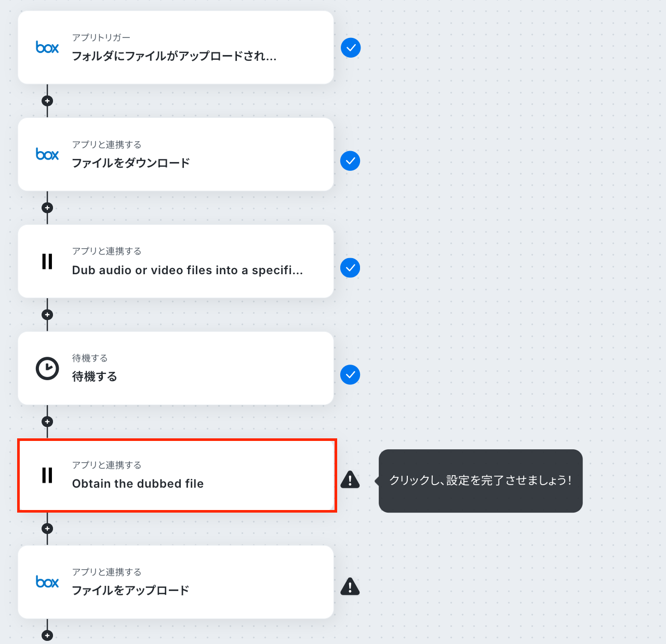Add a step below ファイルをアップロード card
The image size is (666, 644).
(47, 636)
